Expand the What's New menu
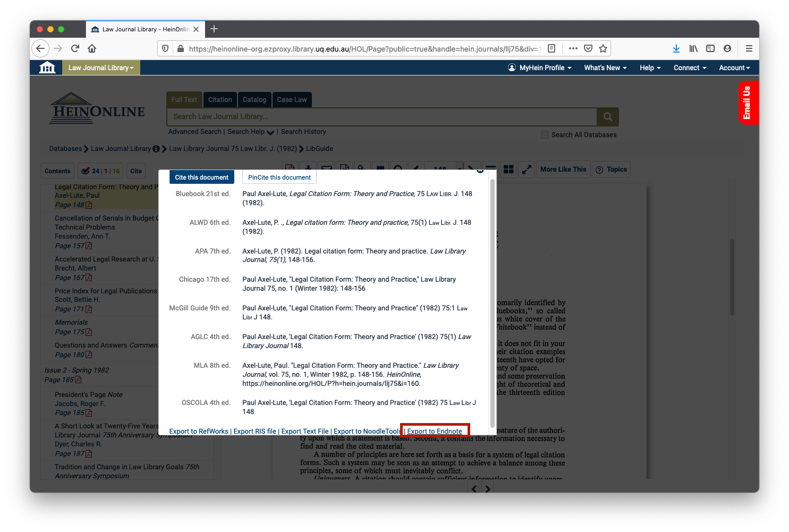Screen dimensions: 789x532 tap(605, 67)
